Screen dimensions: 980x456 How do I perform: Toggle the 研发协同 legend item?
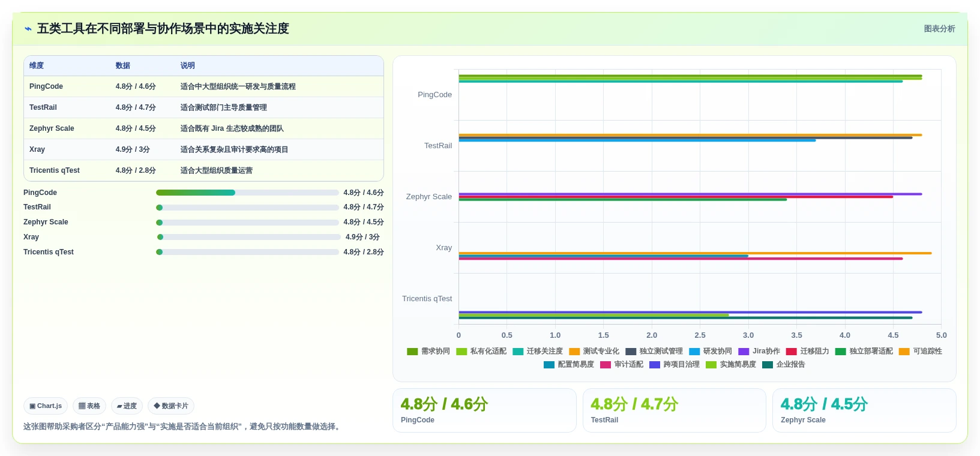point(711,352)
